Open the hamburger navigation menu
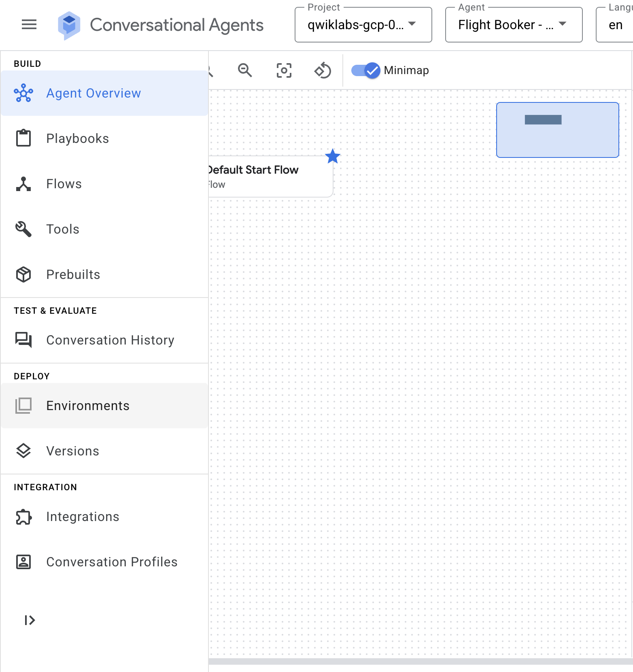Image resolution: width=633 pixels, height=672 pixels. (x=29, y=25)
